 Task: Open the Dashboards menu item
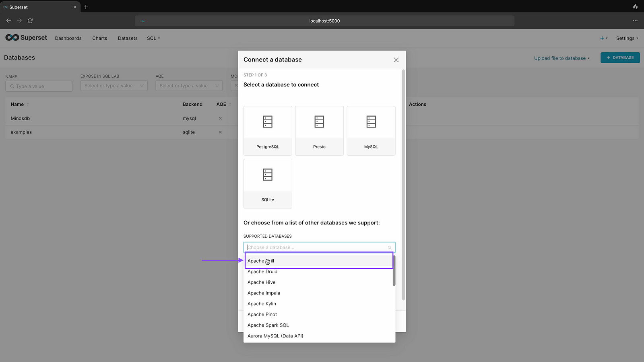click(68, 38)
